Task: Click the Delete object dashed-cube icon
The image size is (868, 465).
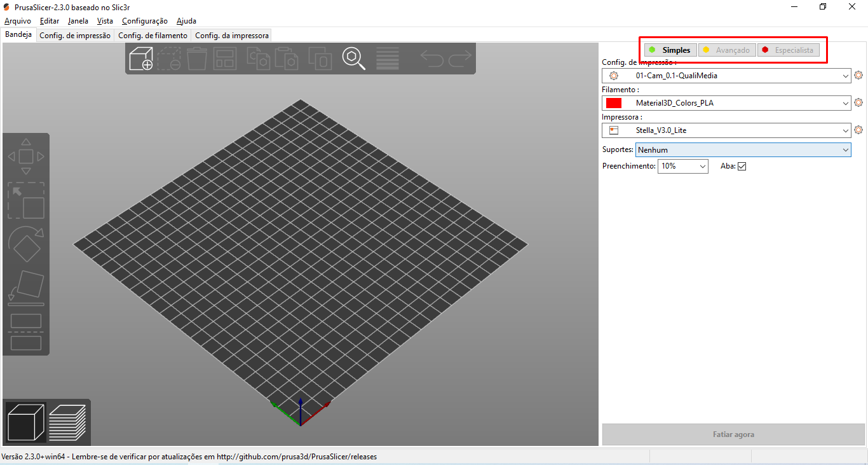Action: [170, 59]
